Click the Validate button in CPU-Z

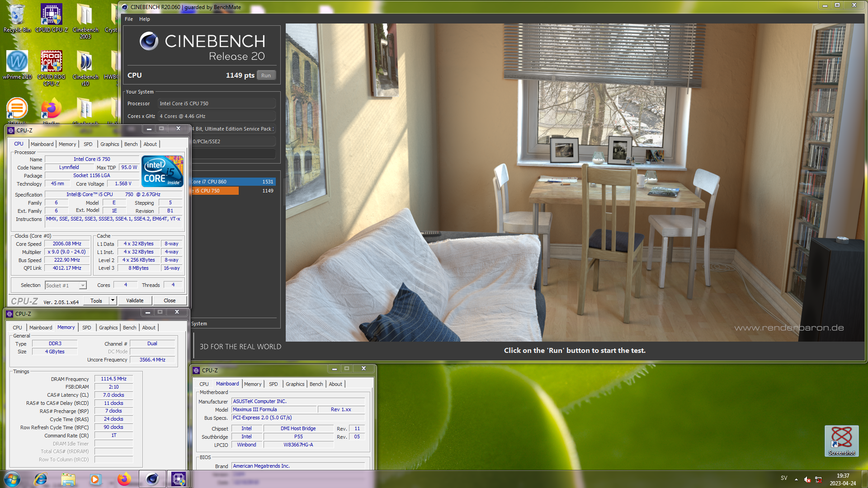coord(135,300)
